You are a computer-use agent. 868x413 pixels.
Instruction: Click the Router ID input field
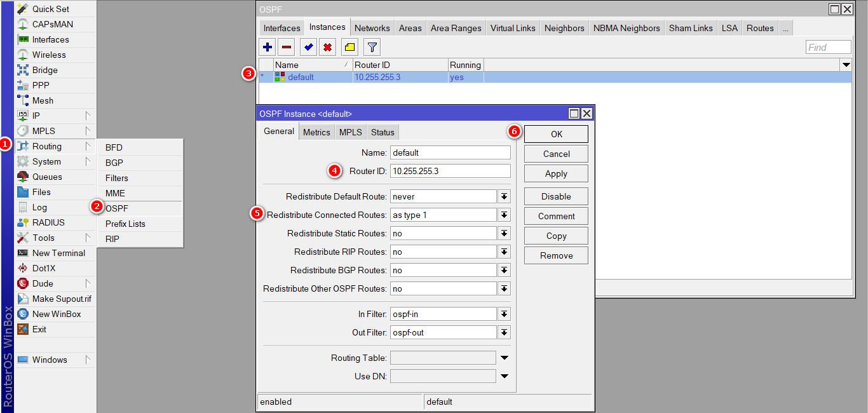pyautogui.click(x=450, y=171)
